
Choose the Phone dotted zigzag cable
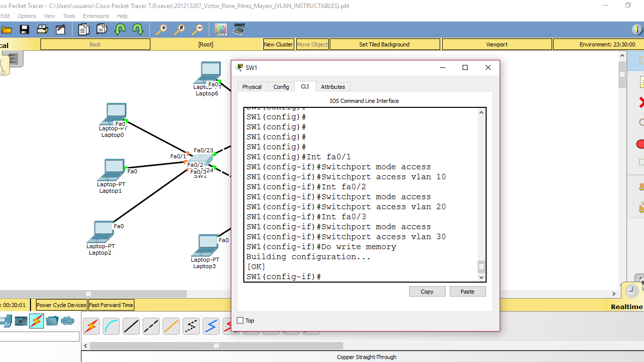point(191,326)
